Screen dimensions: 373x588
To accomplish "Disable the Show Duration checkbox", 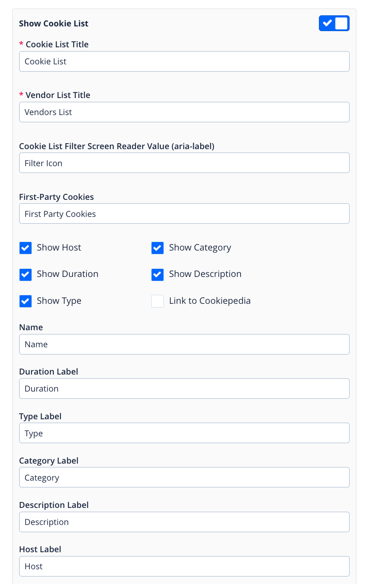I will tap(26, 274).
